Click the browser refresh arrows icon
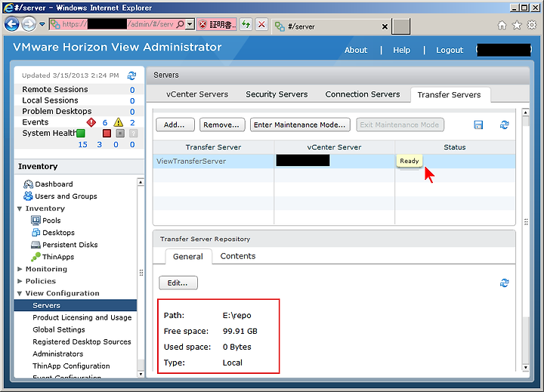 pos(246,24)
